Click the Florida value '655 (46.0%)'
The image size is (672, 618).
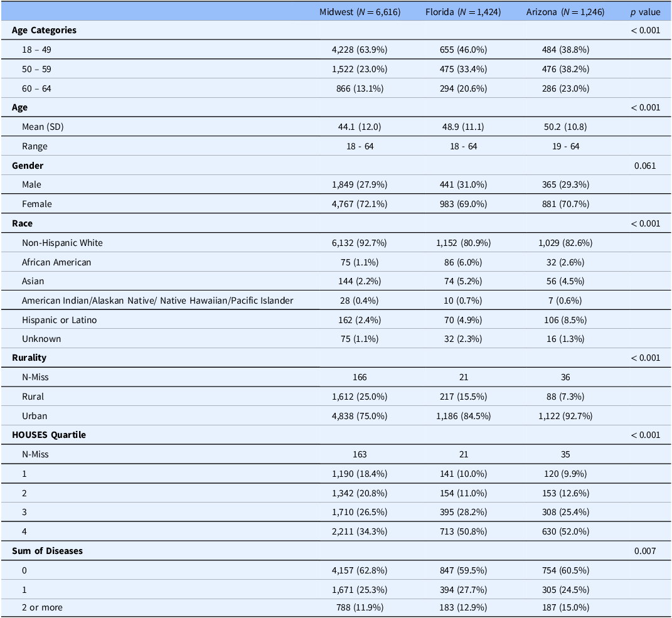click(x=463, y=50)
